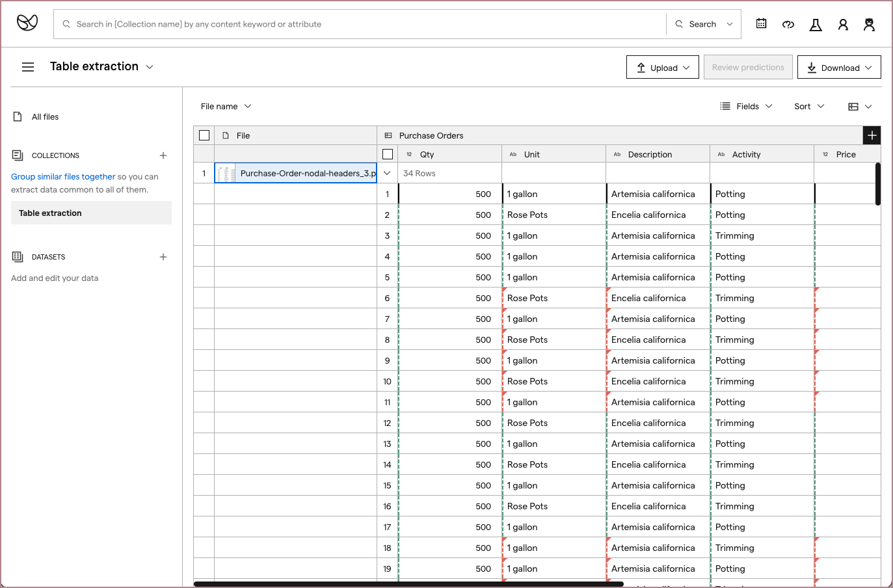
Task: Click the Upload button
Action: click(662, 66)
